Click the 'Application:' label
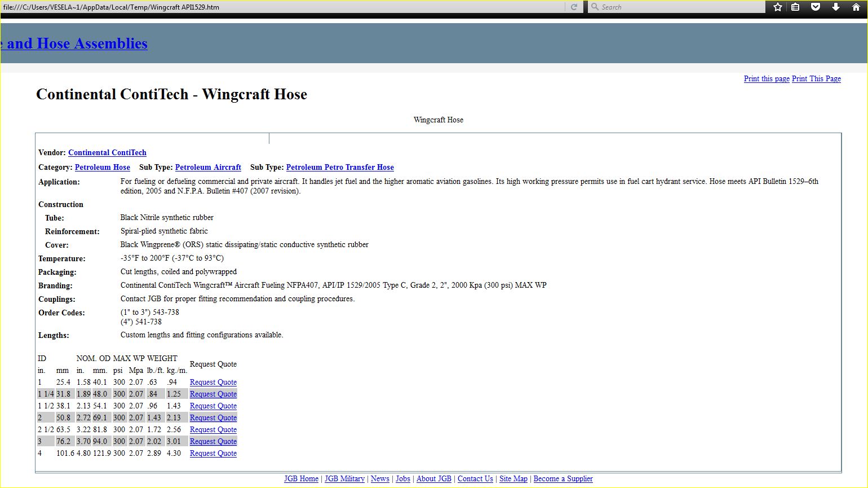Image resolution: width=868 pixels, height=488 pixels. 59,182
